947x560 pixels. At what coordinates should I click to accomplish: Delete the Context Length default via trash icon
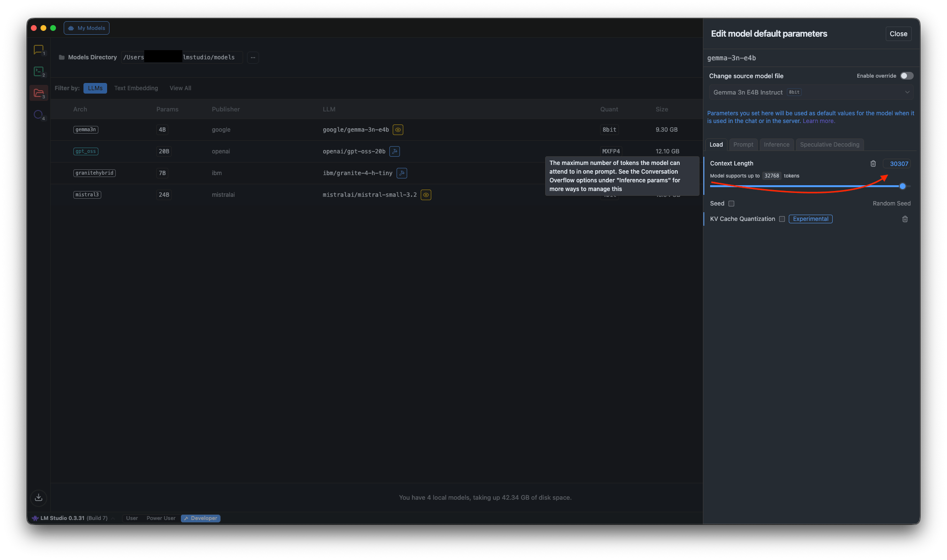[x=873, y=164]
